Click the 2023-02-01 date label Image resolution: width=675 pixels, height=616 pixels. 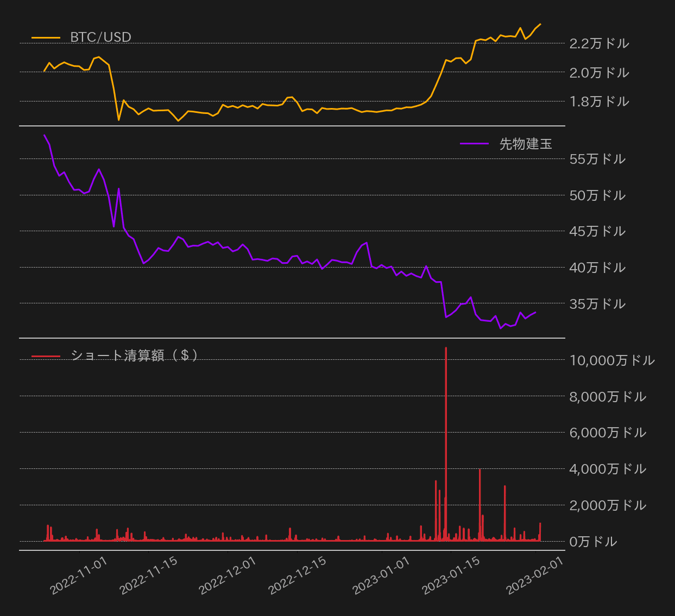(535, 577)
